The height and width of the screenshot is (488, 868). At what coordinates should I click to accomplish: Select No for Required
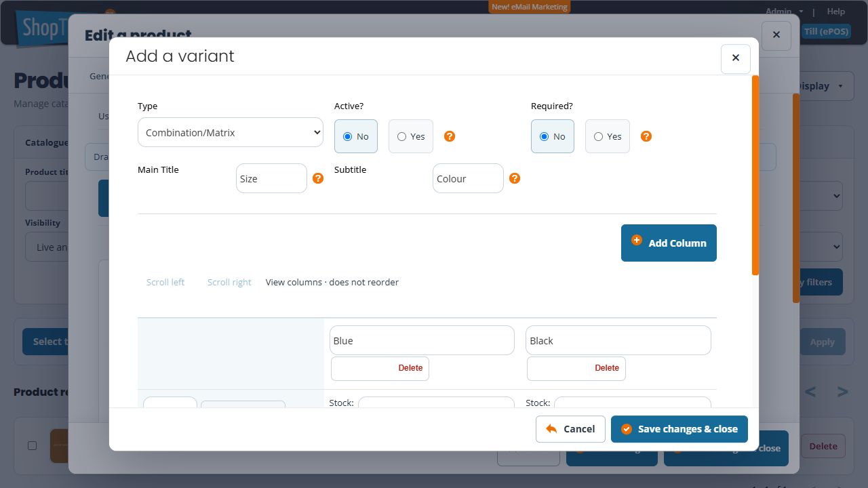(553, 136)
